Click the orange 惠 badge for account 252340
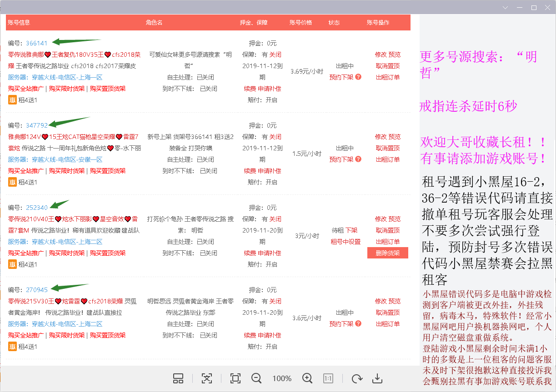Screen dimensions: 556x392 click(12, 264)
